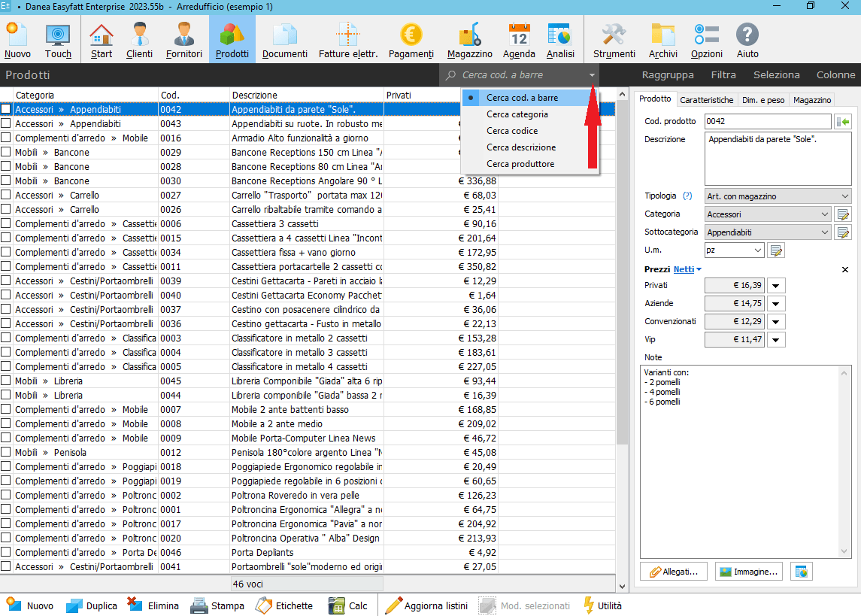Open the Aiuto help

tap(747, 40)
